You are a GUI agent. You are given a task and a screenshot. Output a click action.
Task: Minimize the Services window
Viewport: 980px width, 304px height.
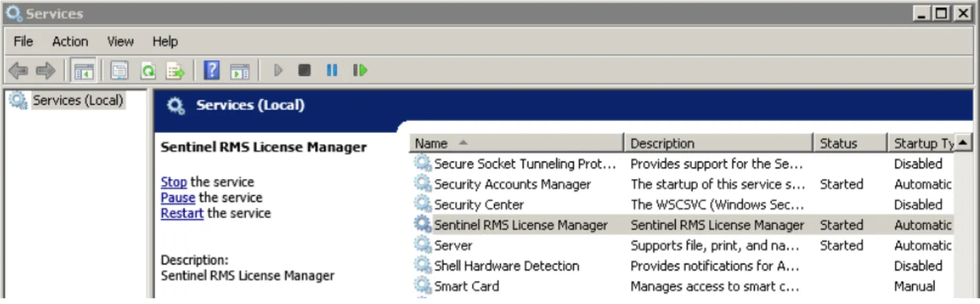tap(921, 13)
